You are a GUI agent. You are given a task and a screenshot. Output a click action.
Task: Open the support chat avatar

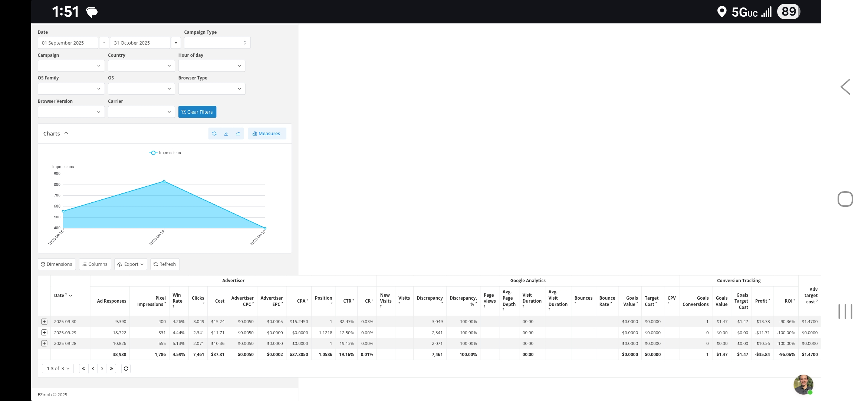tap(803, 385)
